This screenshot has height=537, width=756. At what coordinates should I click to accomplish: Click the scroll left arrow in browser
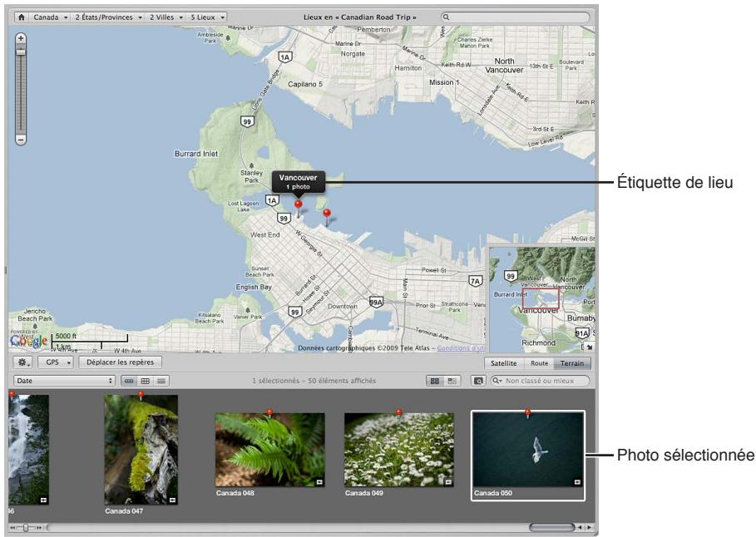point(580,528)
